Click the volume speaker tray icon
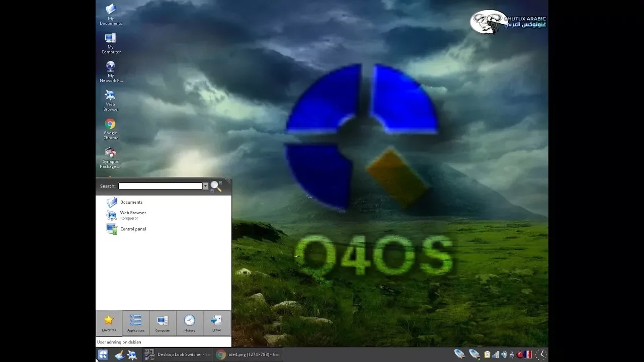Image resolution: width=644 pixels, height=362 pixels. [x=504, y=354]
